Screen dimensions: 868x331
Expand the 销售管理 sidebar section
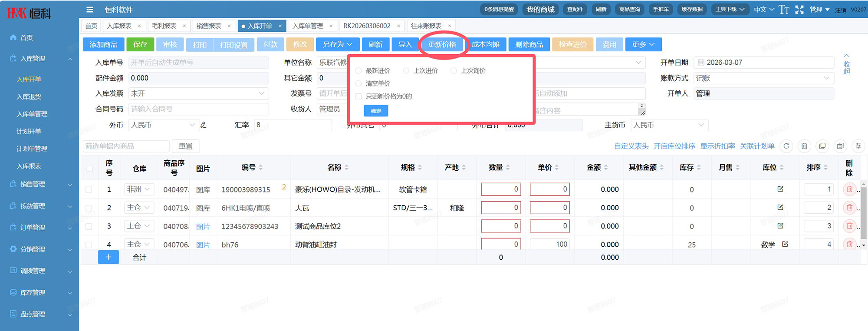(39, 184)
